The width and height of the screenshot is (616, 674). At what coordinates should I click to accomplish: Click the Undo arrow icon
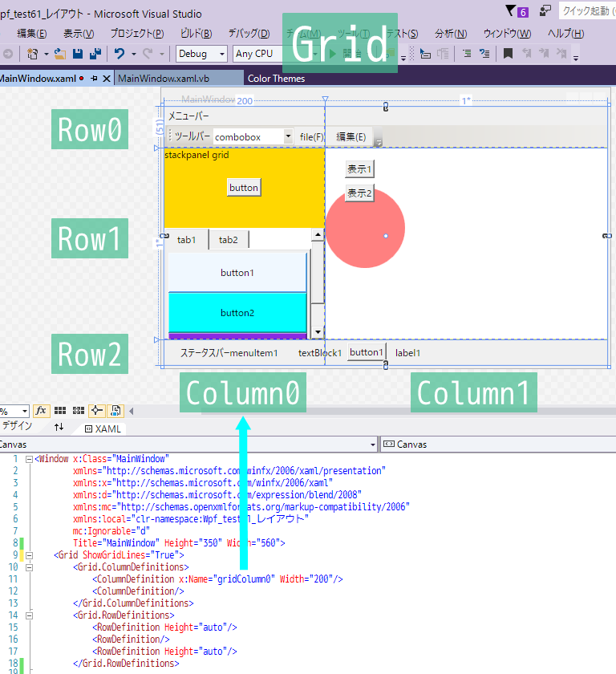(x=120, y=54)
